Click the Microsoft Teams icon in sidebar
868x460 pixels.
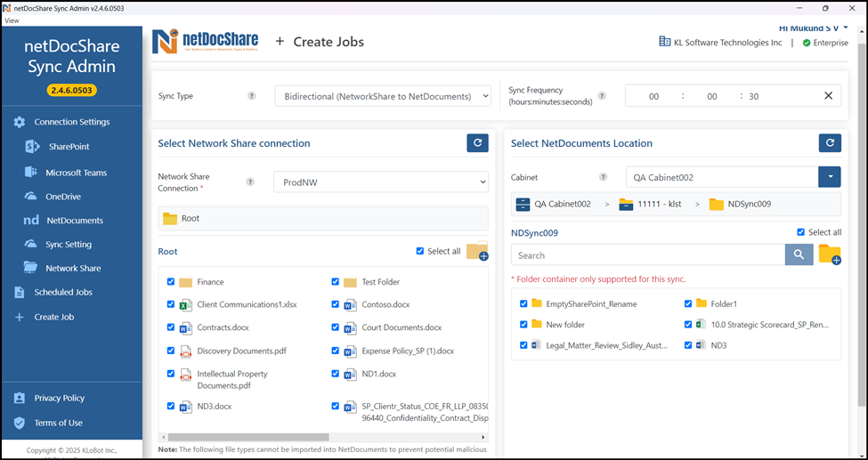(31, 172)
